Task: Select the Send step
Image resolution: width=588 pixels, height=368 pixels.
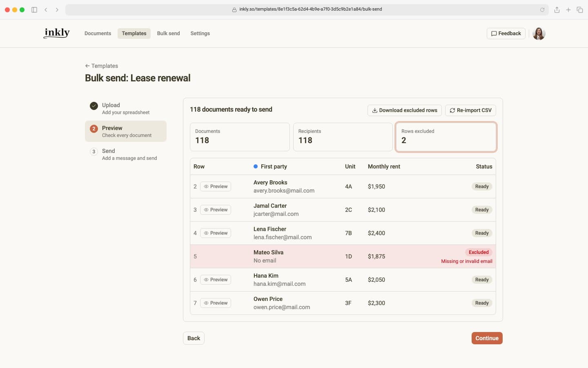Action: (x=126, y=154)
